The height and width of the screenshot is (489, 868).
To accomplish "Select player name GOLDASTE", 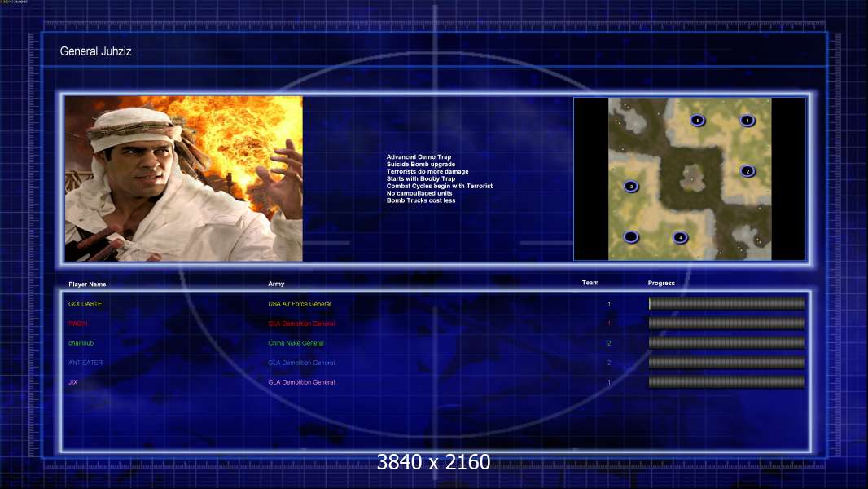I will [85, 304].
